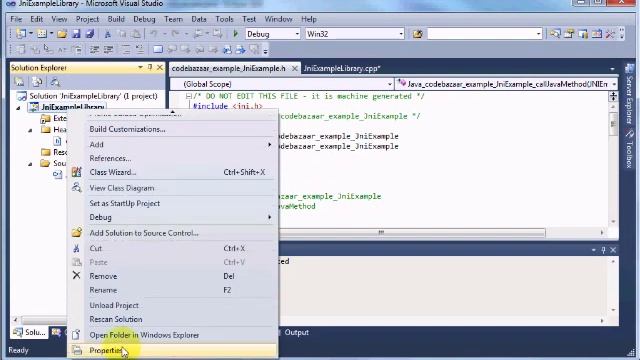This screenshot has height=360, width=640.
Task: Switch to codebazaar_example_JniExample.h tab
Action: [x=229, y=69]
